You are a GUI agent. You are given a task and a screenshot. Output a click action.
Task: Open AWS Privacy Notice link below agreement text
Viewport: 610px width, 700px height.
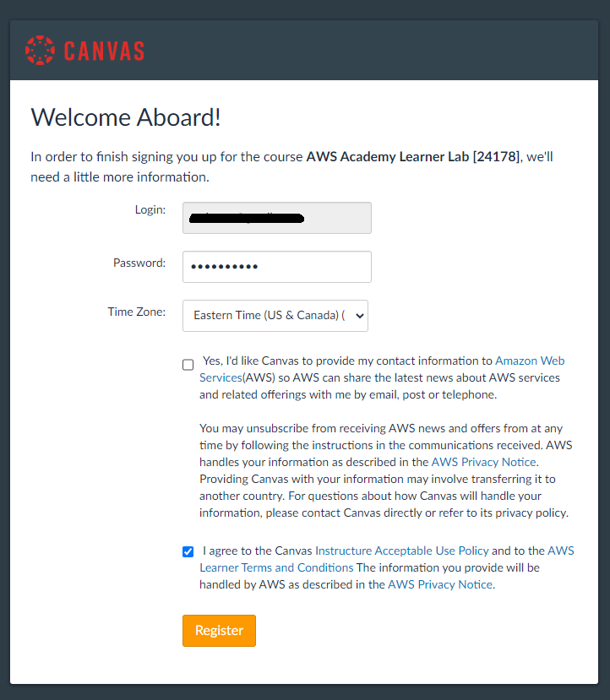click(439, 584)
